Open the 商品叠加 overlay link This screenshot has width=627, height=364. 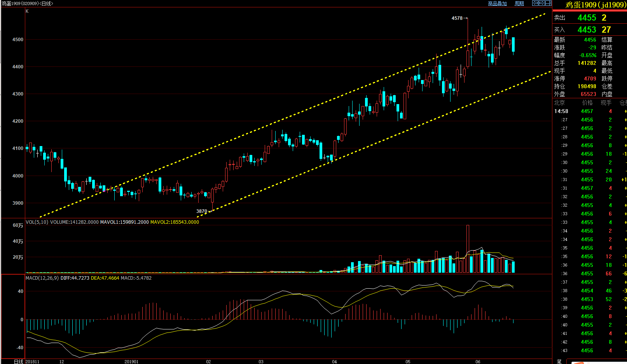pyautogui.click(x=498, y=3)
